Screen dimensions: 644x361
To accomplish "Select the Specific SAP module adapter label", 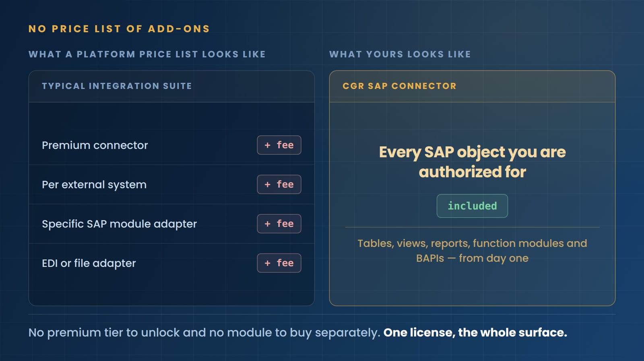I will [119, 224].
